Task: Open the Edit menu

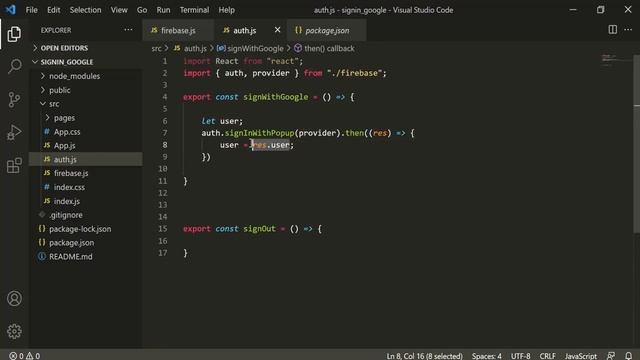Action: coord(53,10)
